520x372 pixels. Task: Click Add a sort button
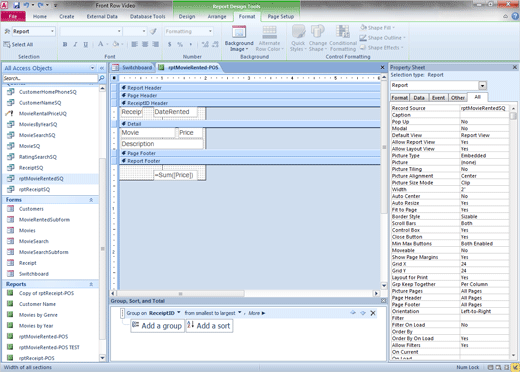click(x=209, y=326)
